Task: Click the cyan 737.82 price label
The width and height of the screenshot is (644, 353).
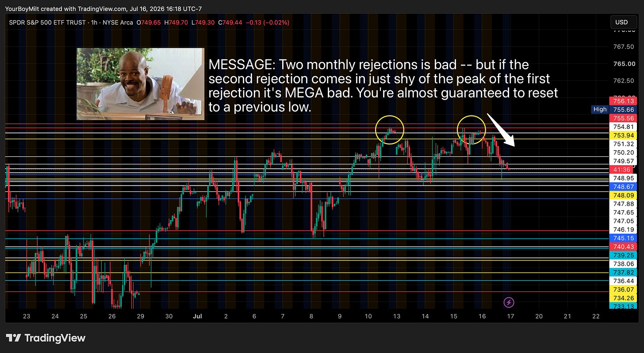Action: pos(624,272)
